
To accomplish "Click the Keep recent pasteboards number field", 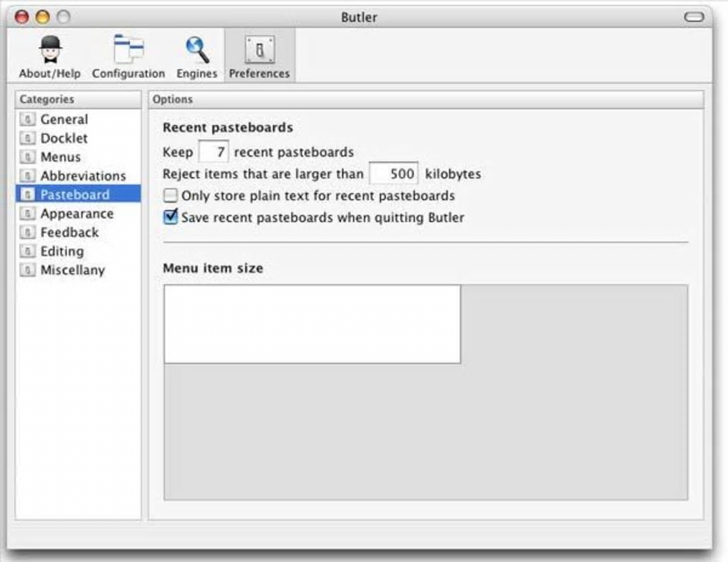I will pos(213,151).
